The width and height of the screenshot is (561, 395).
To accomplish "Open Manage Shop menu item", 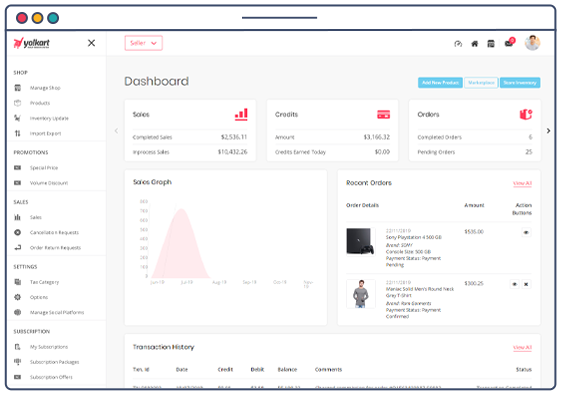I will pos(45,88).
